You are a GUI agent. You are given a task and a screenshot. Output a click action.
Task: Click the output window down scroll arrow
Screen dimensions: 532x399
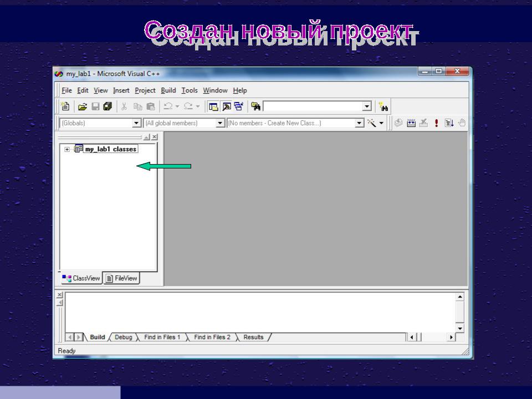[x=460, y=328]
